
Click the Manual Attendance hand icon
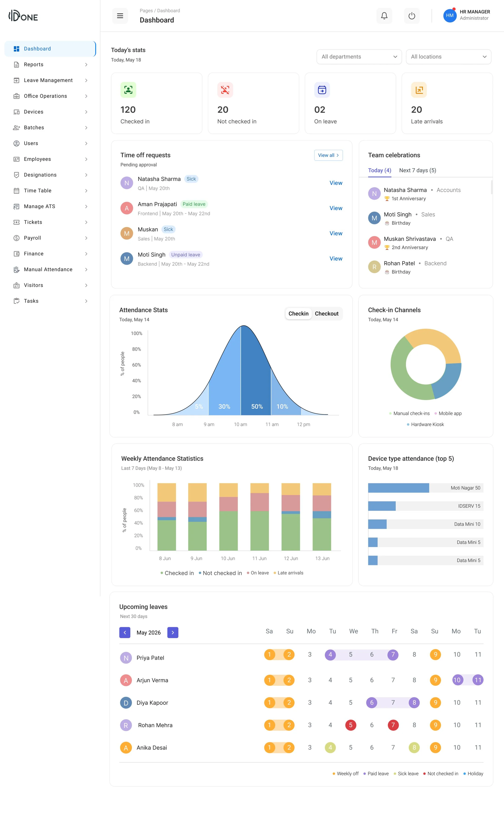click(x=16, y=270)
